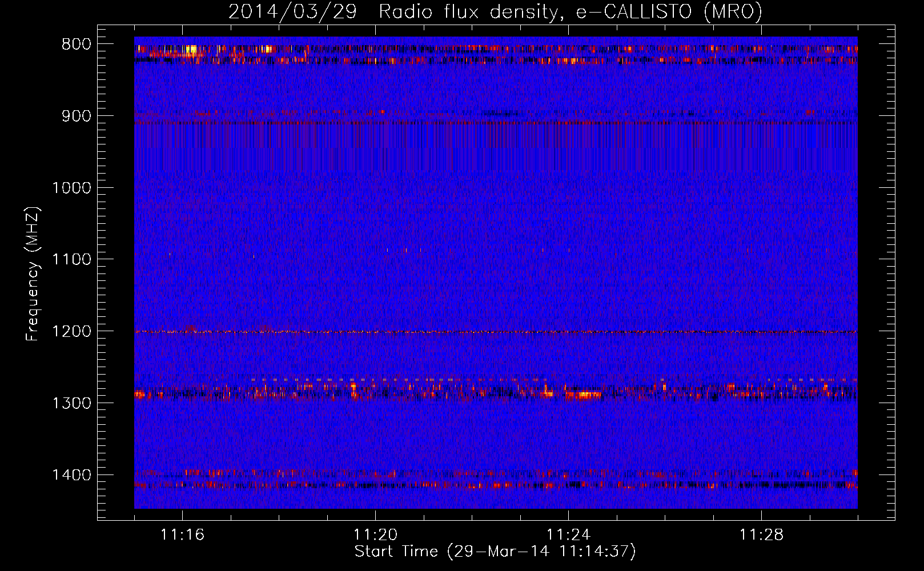Click the 11:16 time tick label
The width and height of the screenshot is (924, 571).
coord(182,535)
